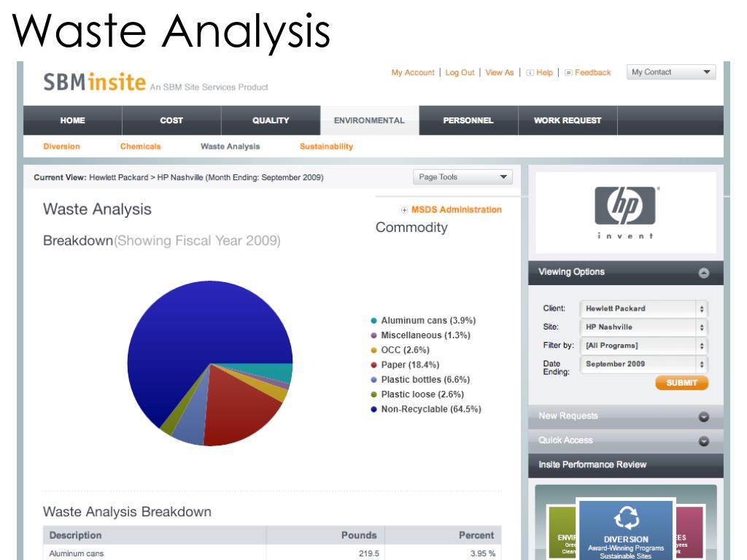Click the Non-Recyclable legend dot

click(373, 409)
